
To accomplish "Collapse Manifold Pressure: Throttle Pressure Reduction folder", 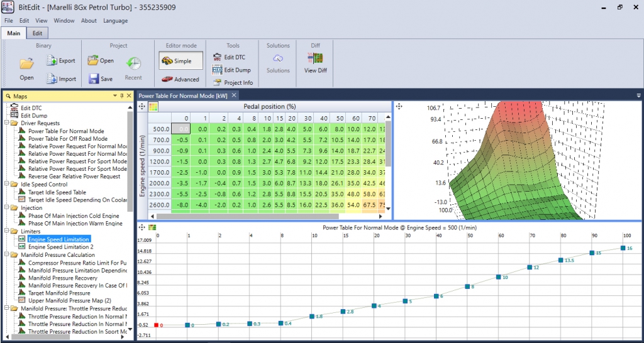I will tap(6, 308).
